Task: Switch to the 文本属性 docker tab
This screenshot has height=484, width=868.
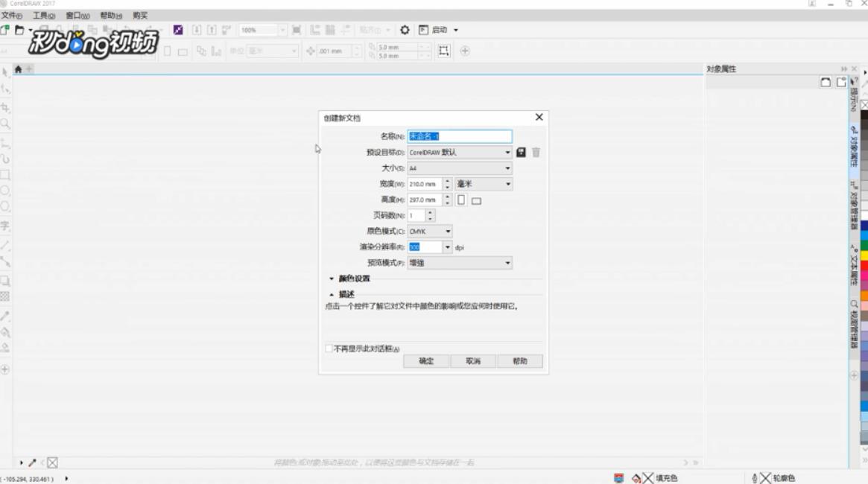Action: pos(854,266)
